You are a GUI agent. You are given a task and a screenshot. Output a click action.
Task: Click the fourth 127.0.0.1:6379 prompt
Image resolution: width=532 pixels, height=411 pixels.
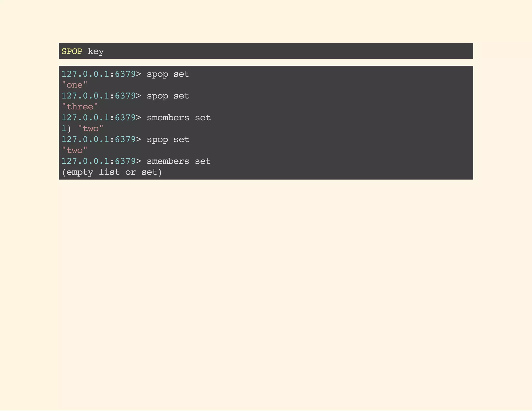click(x=98, y=140)
